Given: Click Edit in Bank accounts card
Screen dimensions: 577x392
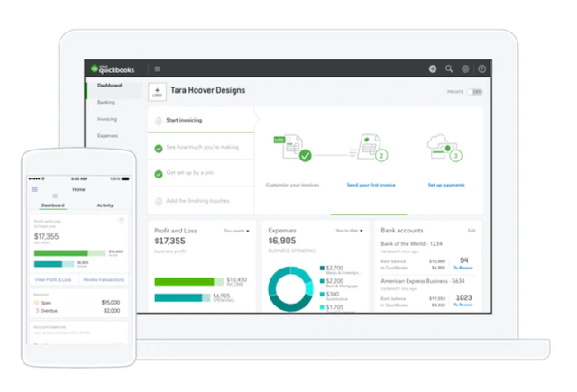Looking at the screenshot, I should pyautogui.click(x=472, y=231).
